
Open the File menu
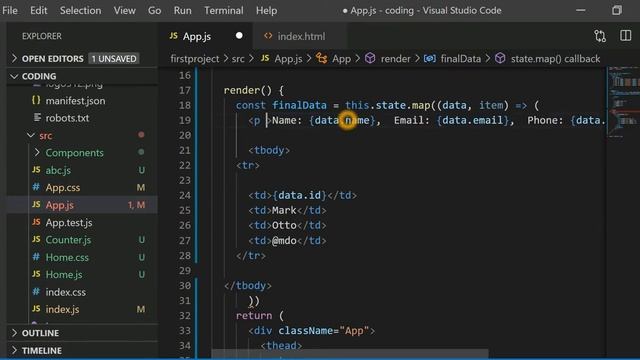pyautogui.click(x=10, y=10)
